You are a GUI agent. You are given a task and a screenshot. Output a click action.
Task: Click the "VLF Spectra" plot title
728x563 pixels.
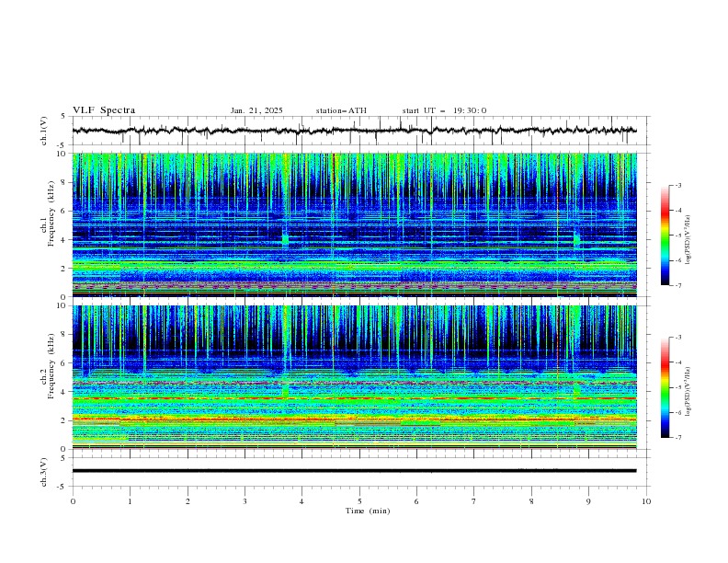[x=104, y=110]
